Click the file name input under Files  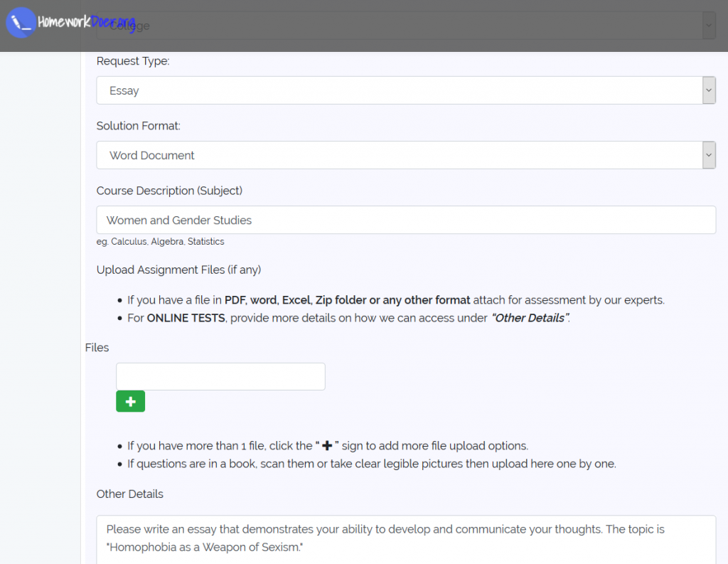pyautogui.click(x=220, y=376)
